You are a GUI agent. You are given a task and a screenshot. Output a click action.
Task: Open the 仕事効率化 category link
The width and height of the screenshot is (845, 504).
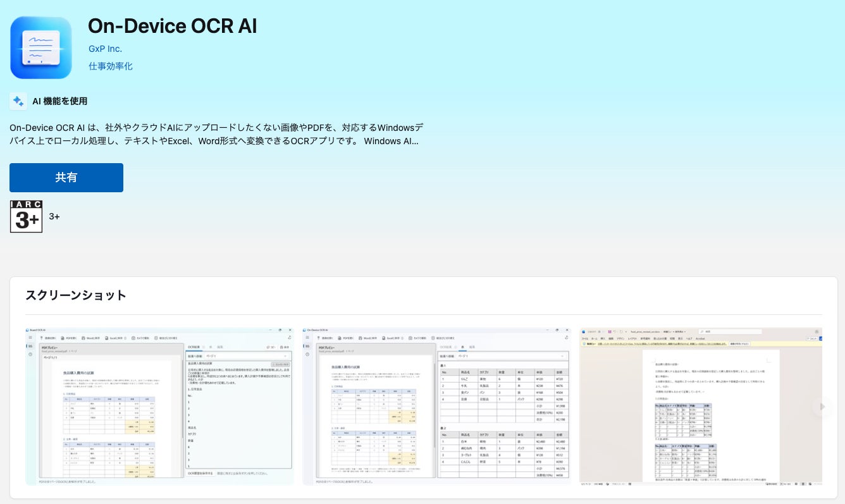111,66
